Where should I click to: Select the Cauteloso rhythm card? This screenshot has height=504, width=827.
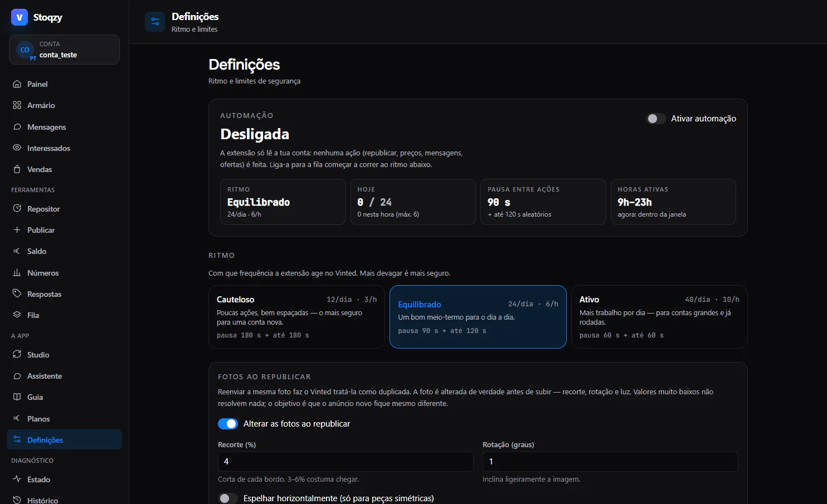pos(296,317)
